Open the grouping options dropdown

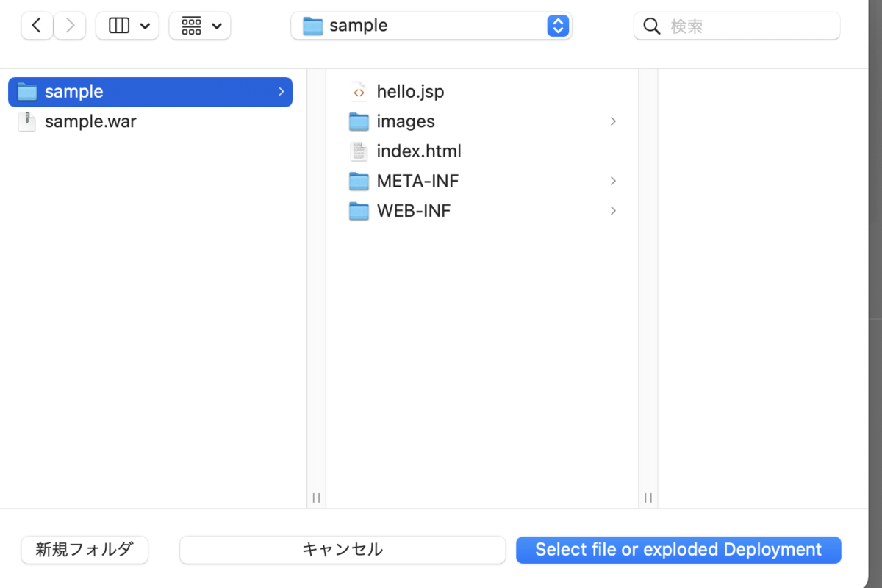coord(199,25)
